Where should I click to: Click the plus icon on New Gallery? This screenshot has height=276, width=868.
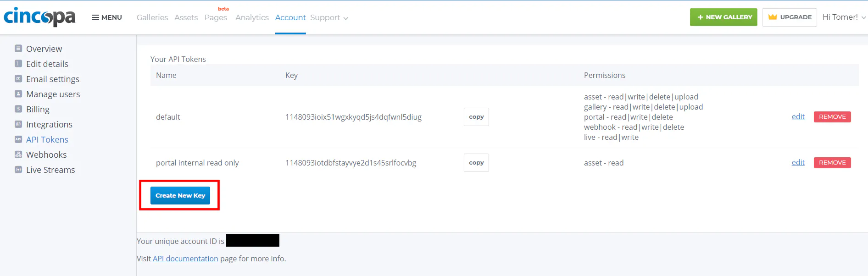(x=701, y=17)
